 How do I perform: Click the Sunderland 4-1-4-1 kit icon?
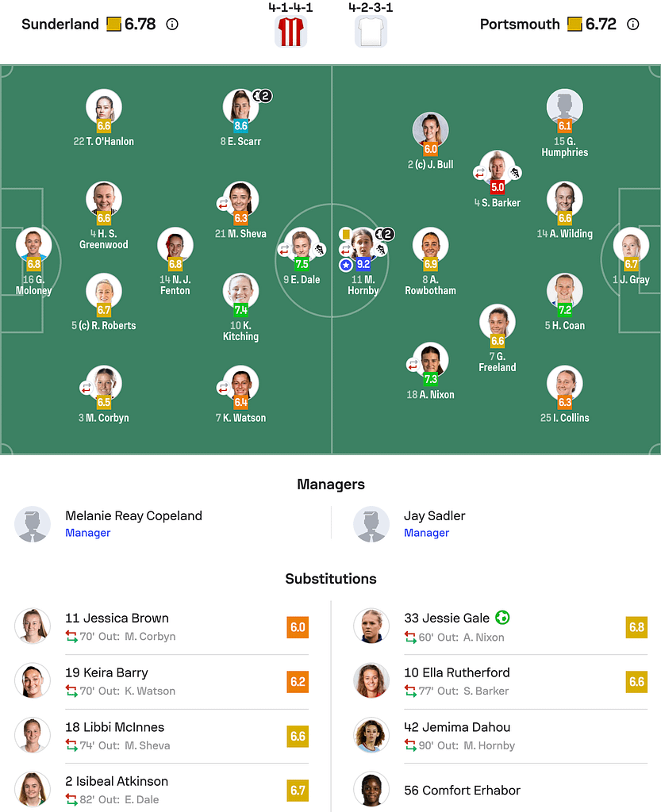pyautogui.click(x=290, y=32)
